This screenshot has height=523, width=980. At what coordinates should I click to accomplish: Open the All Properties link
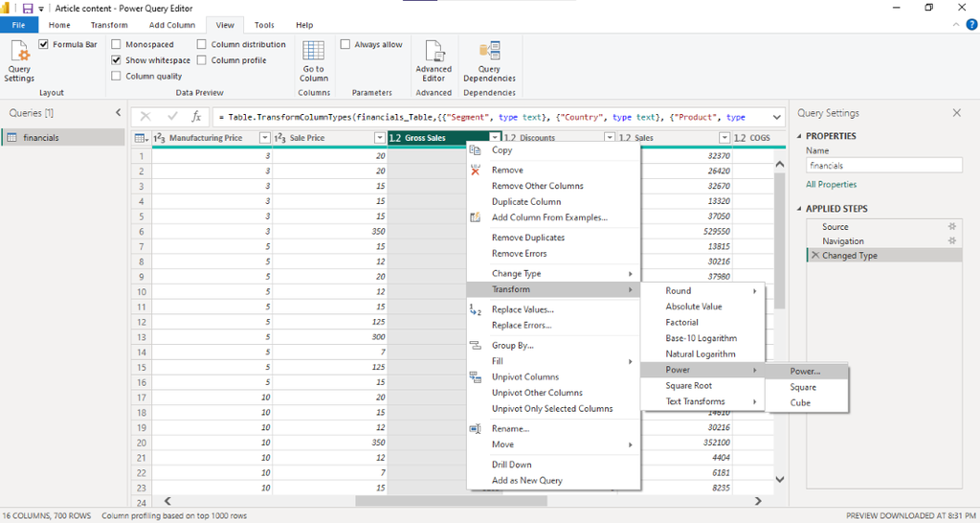(x=831, y=184)
